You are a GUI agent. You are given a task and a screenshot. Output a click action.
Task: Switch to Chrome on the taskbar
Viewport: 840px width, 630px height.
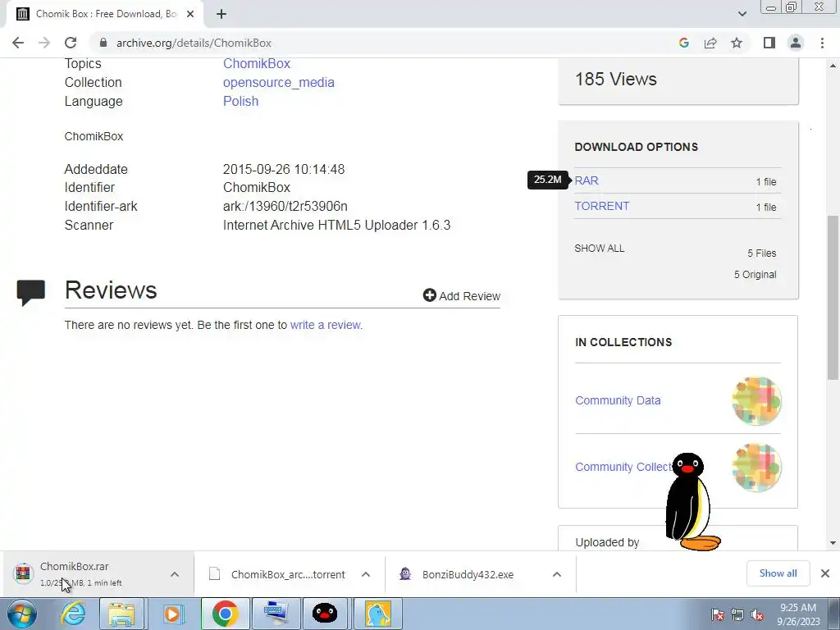[x=225, y=614]
